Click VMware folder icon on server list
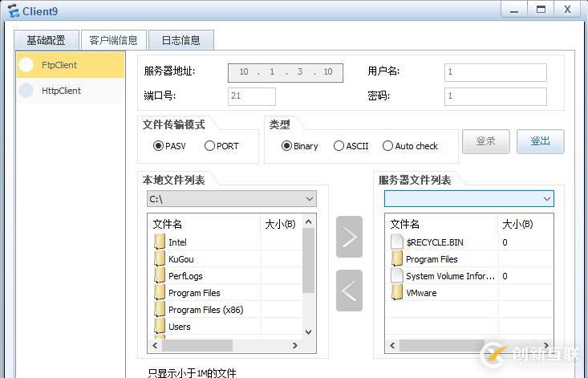This screenshot has height=378, width=588. pyautogui.click(x=397, y=292)
